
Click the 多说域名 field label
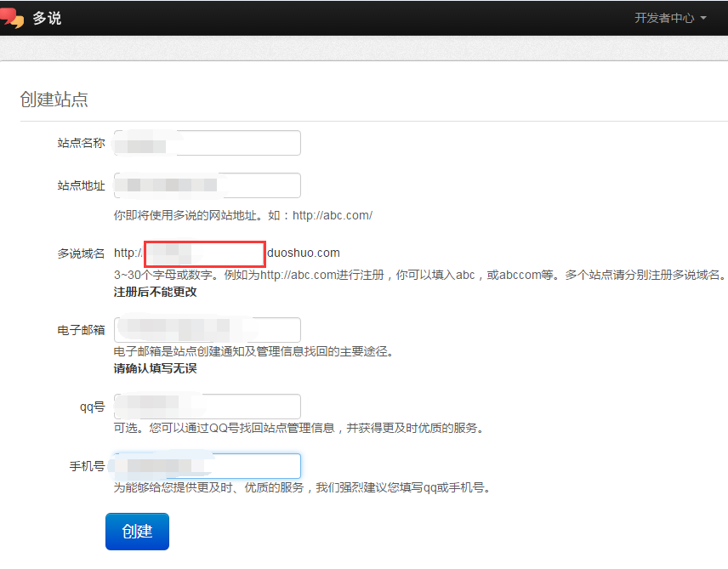(x=82, y=253)
